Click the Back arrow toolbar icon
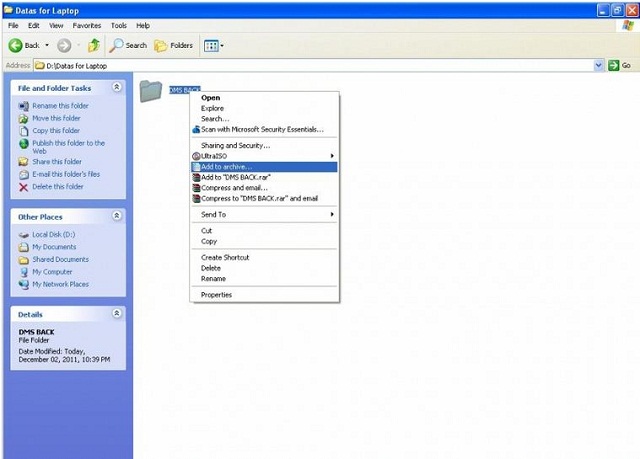Screen dimensions: 640x459 click(16, 45)
